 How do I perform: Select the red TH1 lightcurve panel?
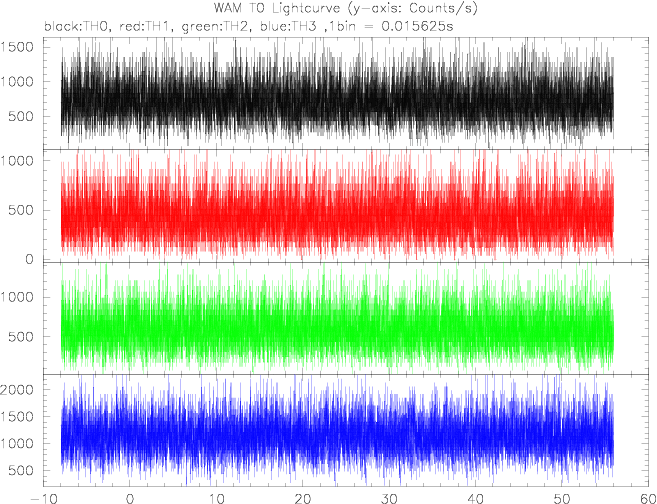point(346,206)
